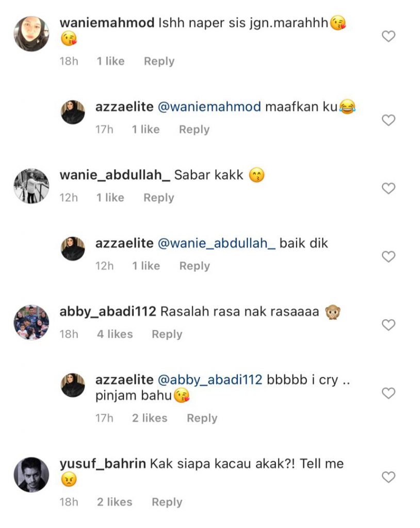
Task: Reply to waniemahmod's comment
Action: (x=159, y=61)
